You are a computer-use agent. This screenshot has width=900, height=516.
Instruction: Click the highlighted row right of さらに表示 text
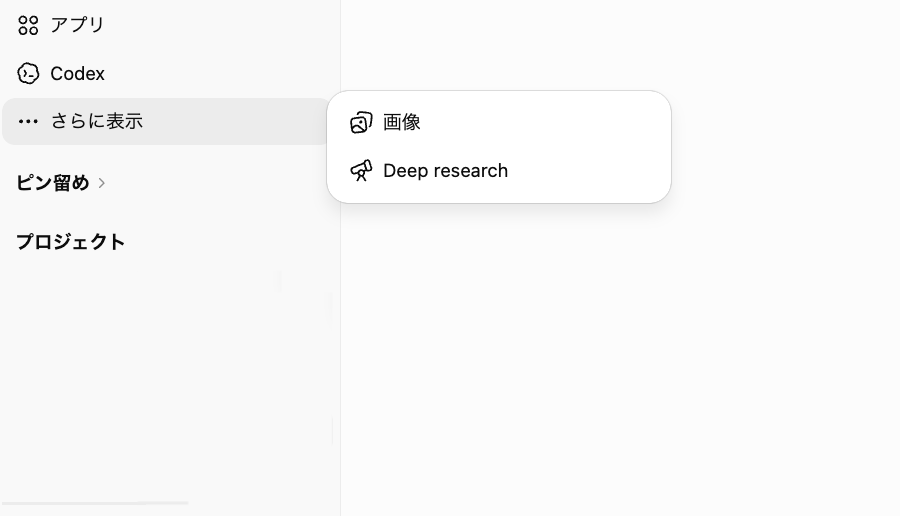tap(235, 121)
